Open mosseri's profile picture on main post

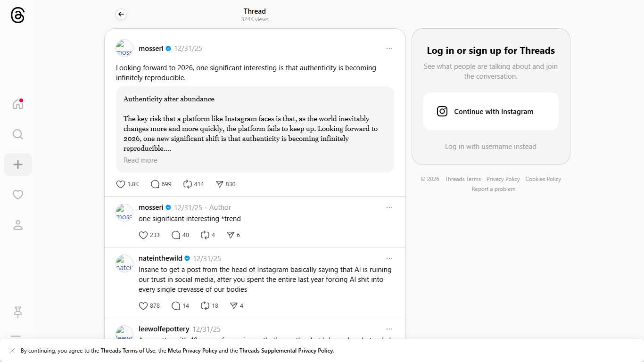coord(124,48)
